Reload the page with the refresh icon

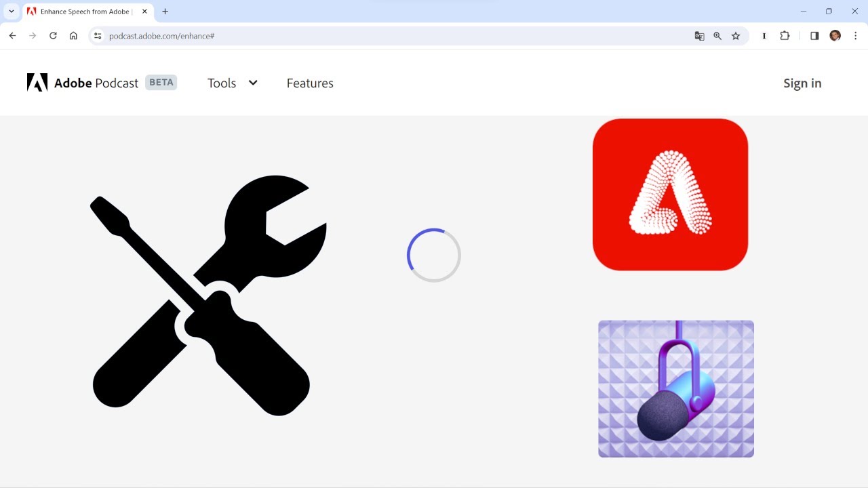(x=53, y=36)
